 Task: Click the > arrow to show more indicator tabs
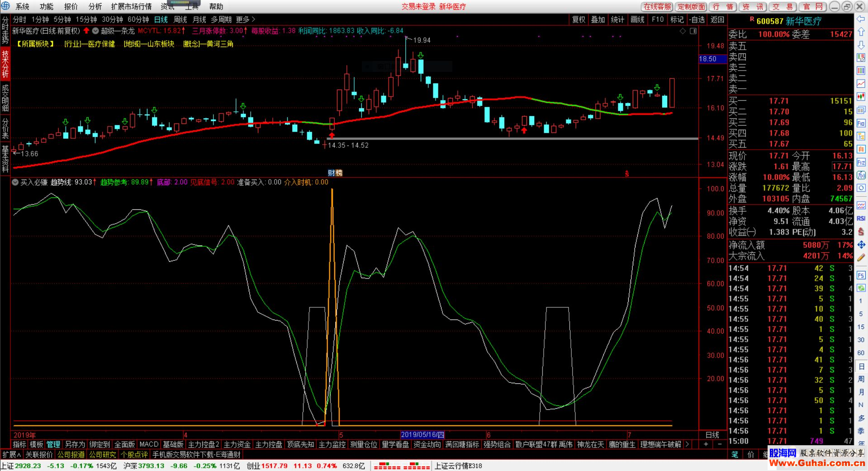pyautogui.click(x=687, y=444)
